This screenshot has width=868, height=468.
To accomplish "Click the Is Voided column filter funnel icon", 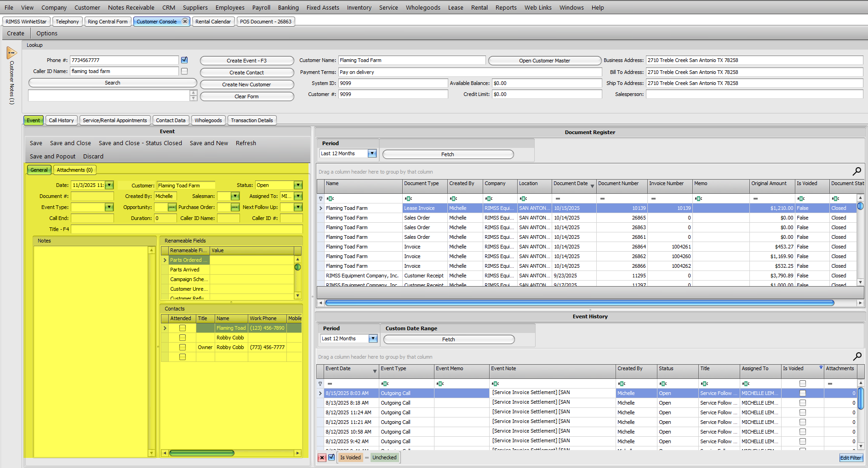I will (x=821, y=367).
